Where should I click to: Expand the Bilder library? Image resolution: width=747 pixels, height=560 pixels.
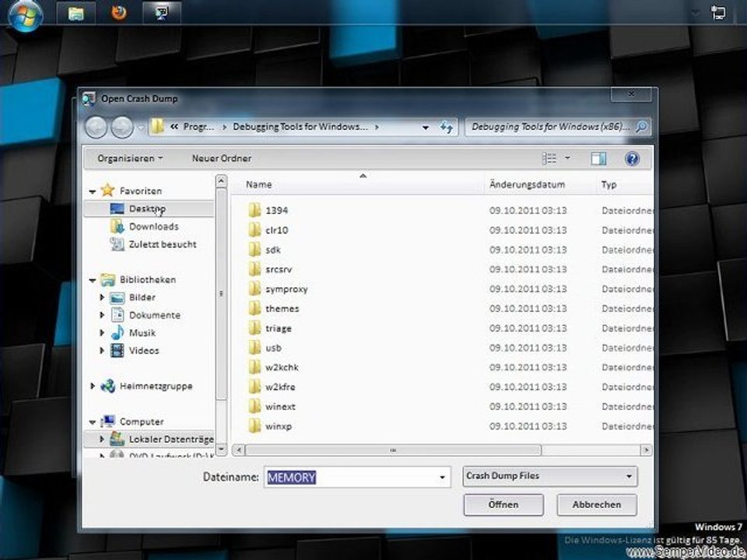tap(102, 297)
